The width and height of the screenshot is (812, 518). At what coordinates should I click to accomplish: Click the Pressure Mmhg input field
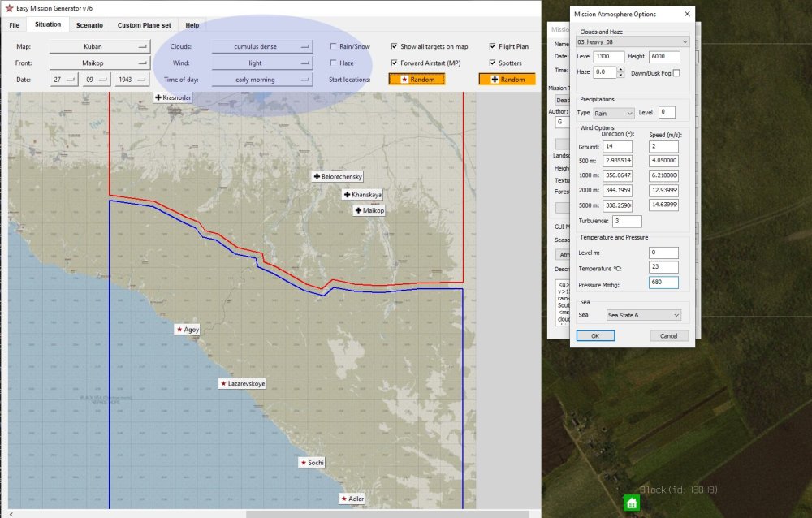[663, 283]
